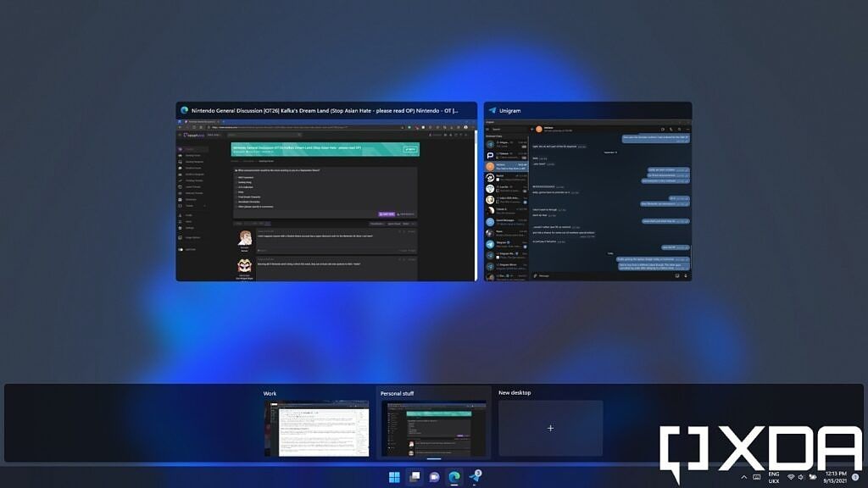Open in-chat search in Unigram's header

(680, 128)
